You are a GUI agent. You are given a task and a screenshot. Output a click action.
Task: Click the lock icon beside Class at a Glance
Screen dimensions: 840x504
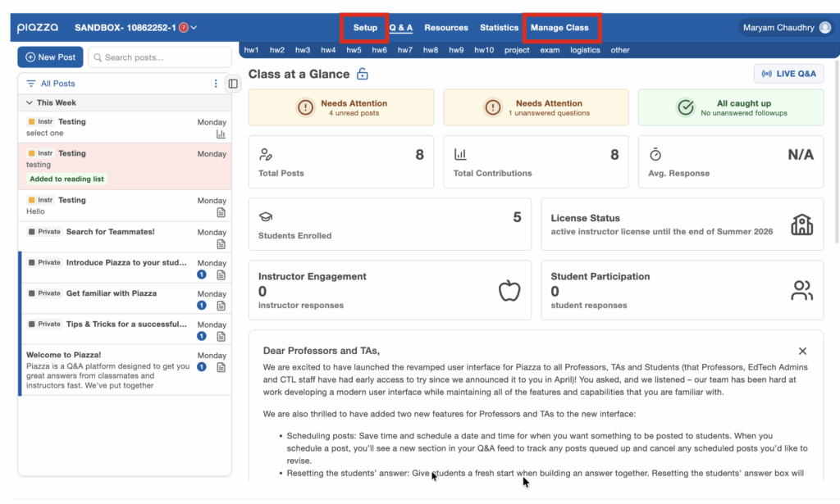click(x=363, y=75)
